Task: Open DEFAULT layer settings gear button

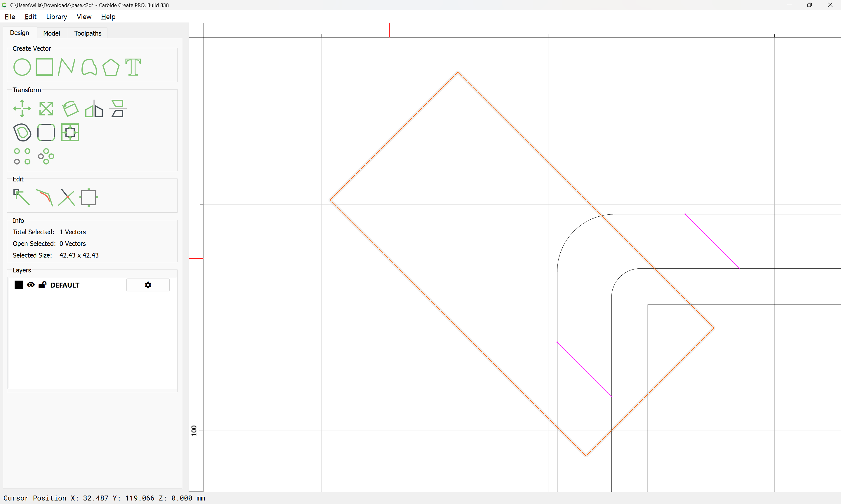Action: point(148,285)
